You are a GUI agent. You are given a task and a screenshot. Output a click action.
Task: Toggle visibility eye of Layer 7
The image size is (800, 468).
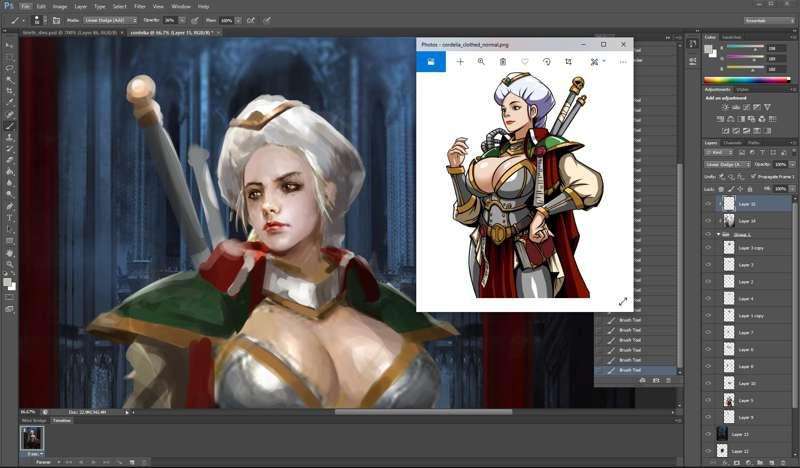[x=708, y=332]
